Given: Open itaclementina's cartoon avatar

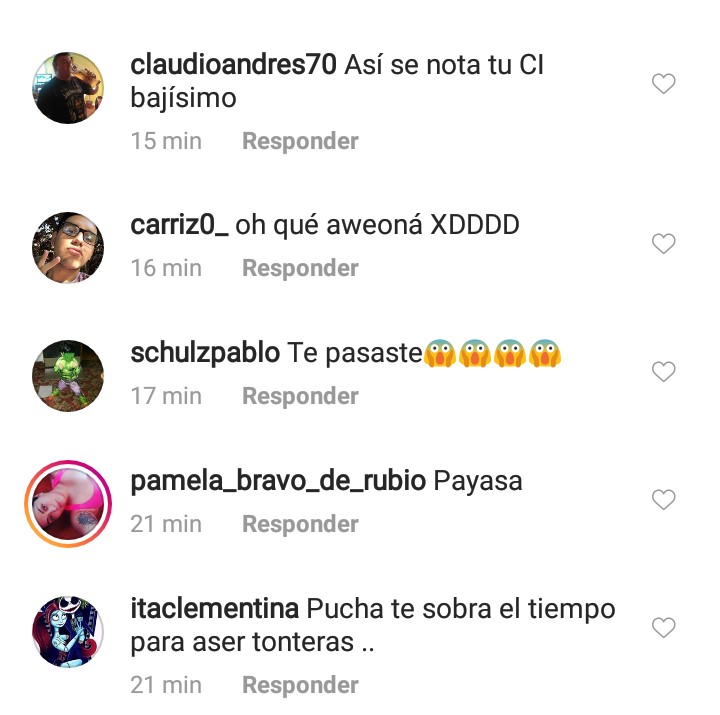Looking at the screenshot, I should tap(68, 632).
